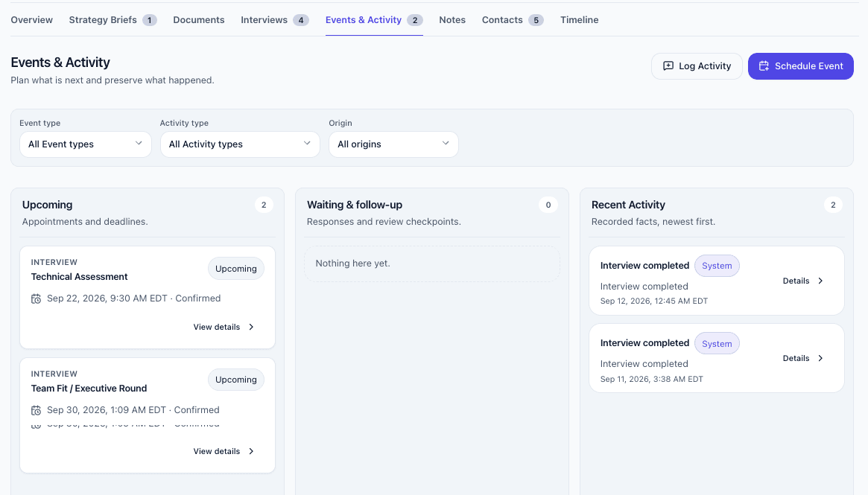Viewport: 868px width, 495px height.
Task: Open Details for Sep 12 interview completed
Action: pyautogui.click(x=802, y=281)
